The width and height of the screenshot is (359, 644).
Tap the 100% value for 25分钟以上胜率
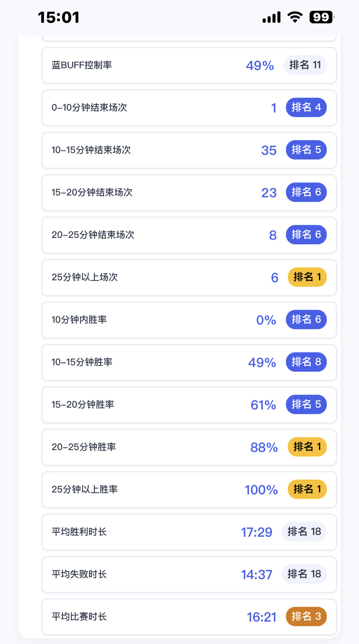coord(261,490)
